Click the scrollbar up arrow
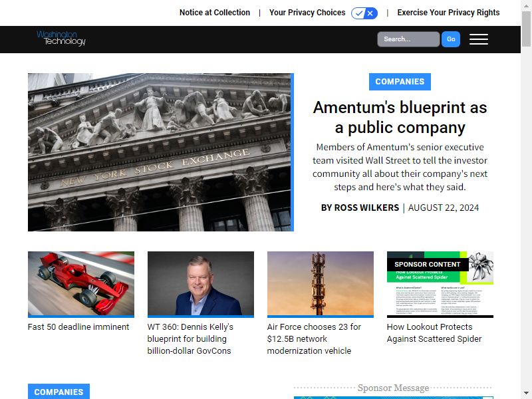This screenshot has width=532, height=399. (x=526, y=5)
